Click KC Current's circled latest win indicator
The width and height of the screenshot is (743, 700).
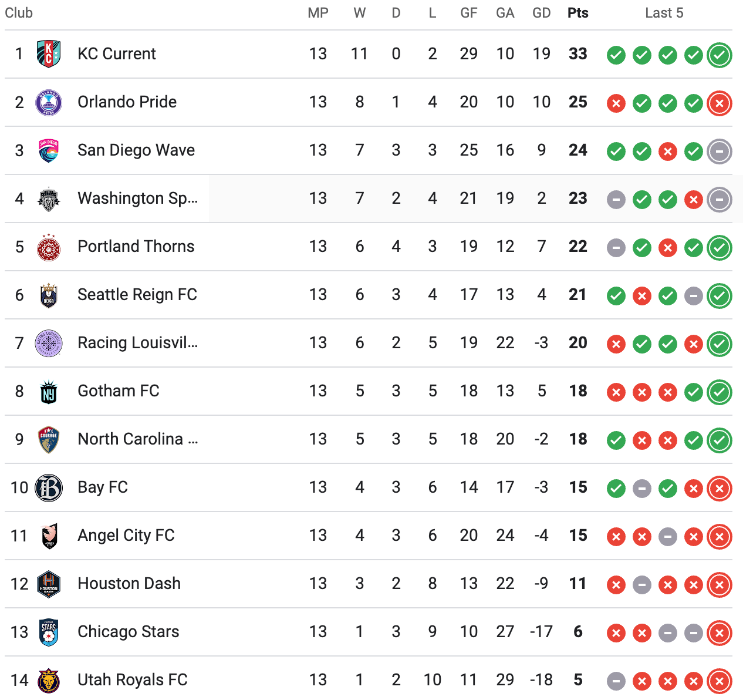[x=720, y=55]
